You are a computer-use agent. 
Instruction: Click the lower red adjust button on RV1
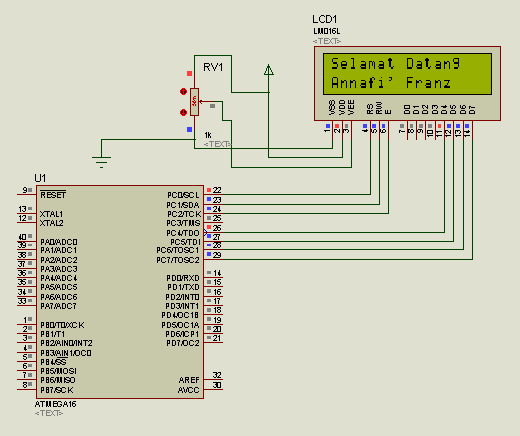pos(183,112)
